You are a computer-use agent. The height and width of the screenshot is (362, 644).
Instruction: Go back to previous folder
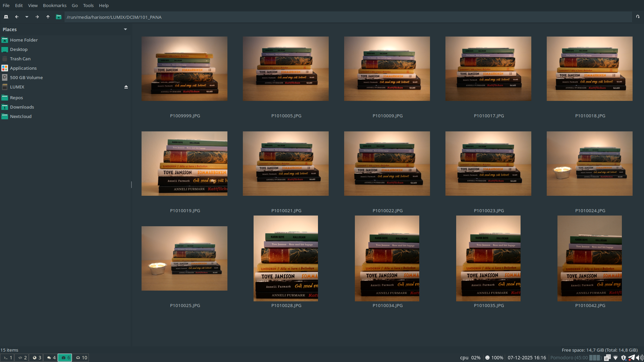pos(17,17)
